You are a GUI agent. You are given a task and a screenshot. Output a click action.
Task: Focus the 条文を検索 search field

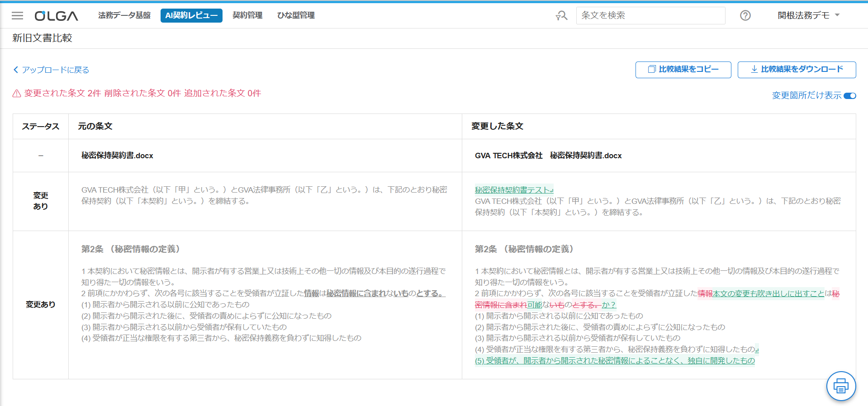click(x=650, y=15)
